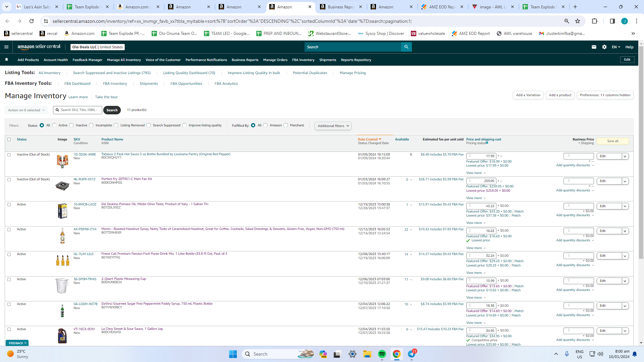The image size is (644, 362).
Task: Open the Shipments nav bar item
Action: (x=327, y=60)
